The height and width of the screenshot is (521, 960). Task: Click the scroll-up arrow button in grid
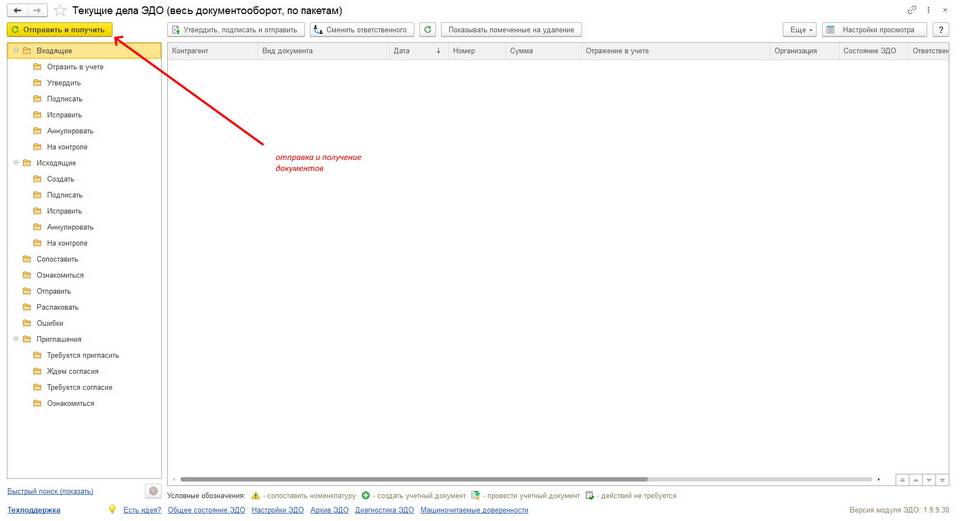[915, 480]
